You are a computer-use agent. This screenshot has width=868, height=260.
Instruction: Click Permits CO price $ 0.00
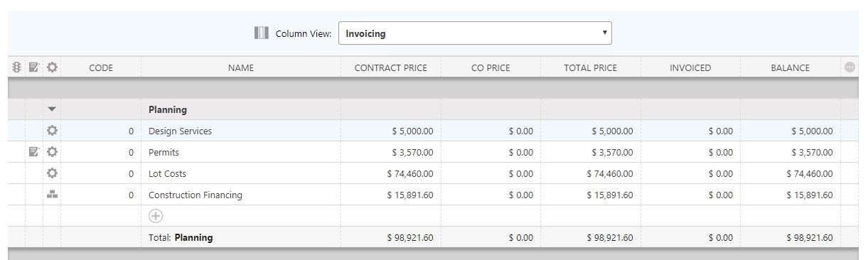coord(521,153)
